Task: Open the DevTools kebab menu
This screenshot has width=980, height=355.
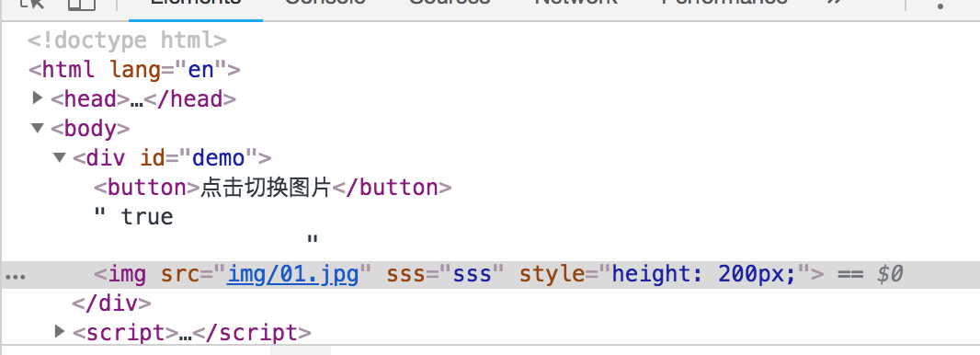Action: pyautogui.click(x=940, y=5)
